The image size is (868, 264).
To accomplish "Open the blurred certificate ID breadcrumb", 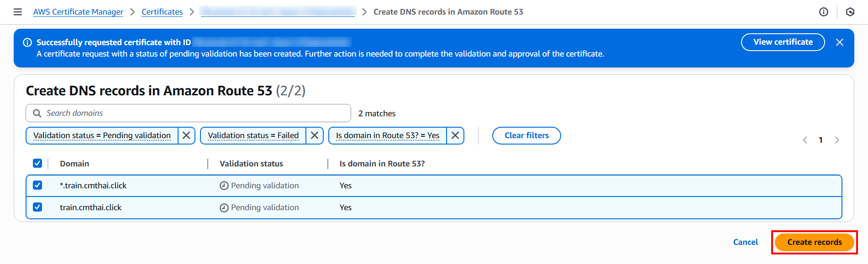I will 278,12.
